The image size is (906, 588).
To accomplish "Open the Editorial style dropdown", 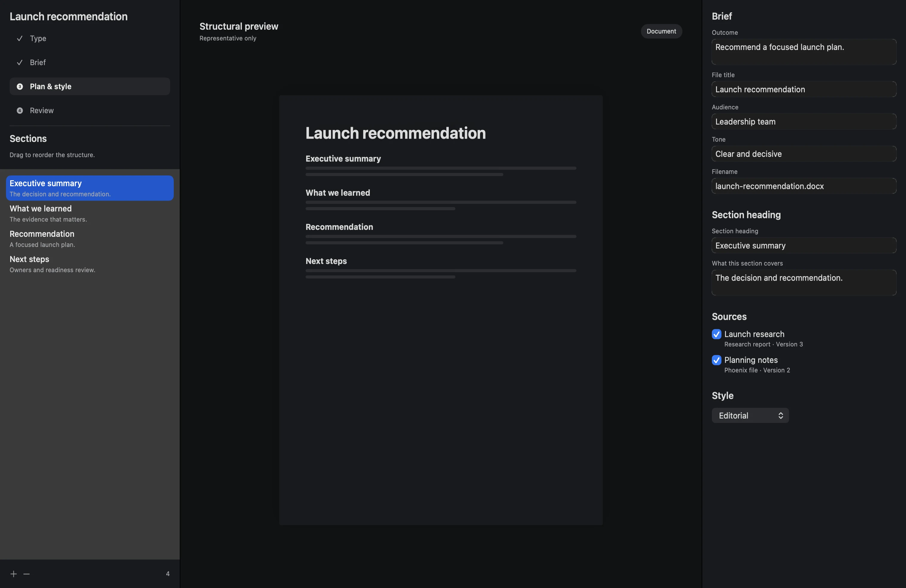I will (x=750, y=416).
